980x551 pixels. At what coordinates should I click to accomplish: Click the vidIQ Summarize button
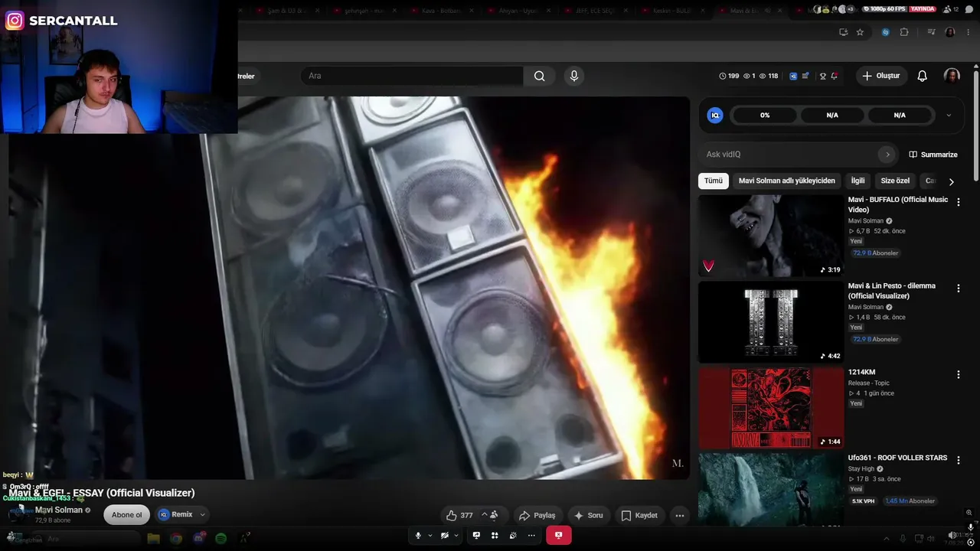[x=933, y=155]
